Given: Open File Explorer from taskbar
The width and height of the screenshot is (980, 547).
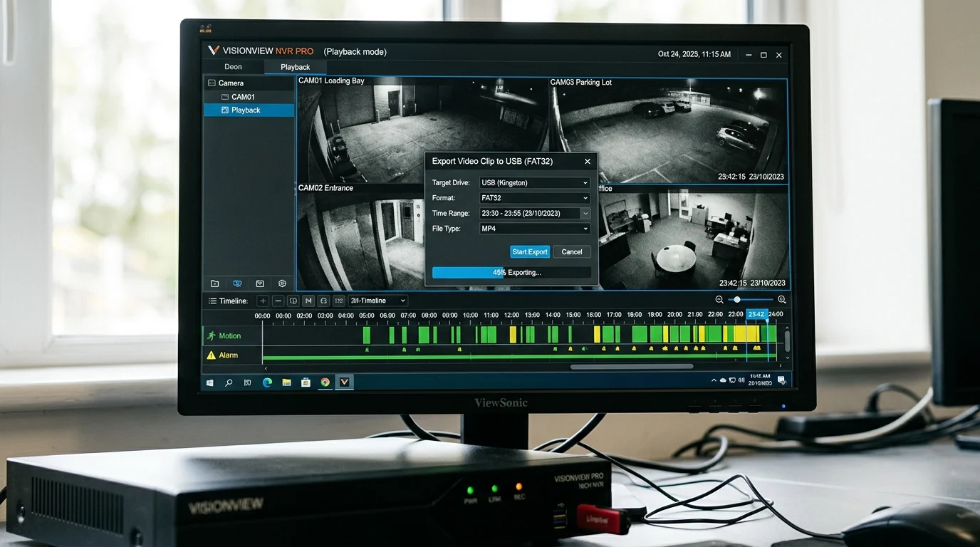Looking at the screenshot, I should tap(286, 382).
